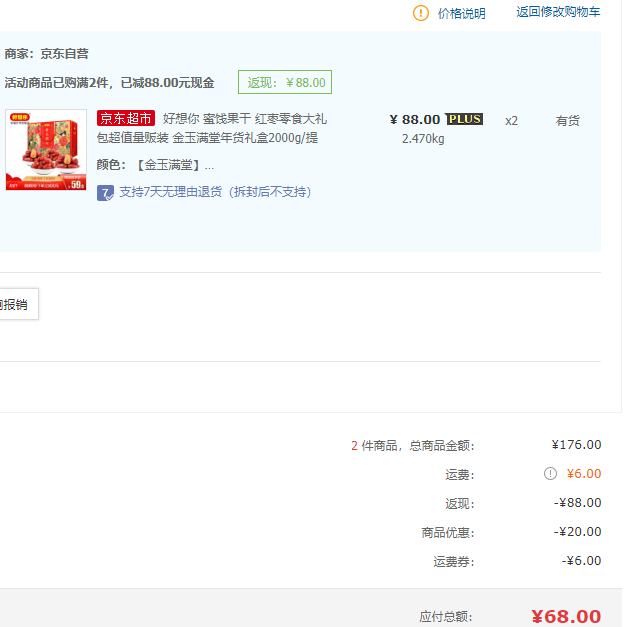
Task: Click the orange ¥6.00 shipping fee value
Action: click(x=584, y=473)
